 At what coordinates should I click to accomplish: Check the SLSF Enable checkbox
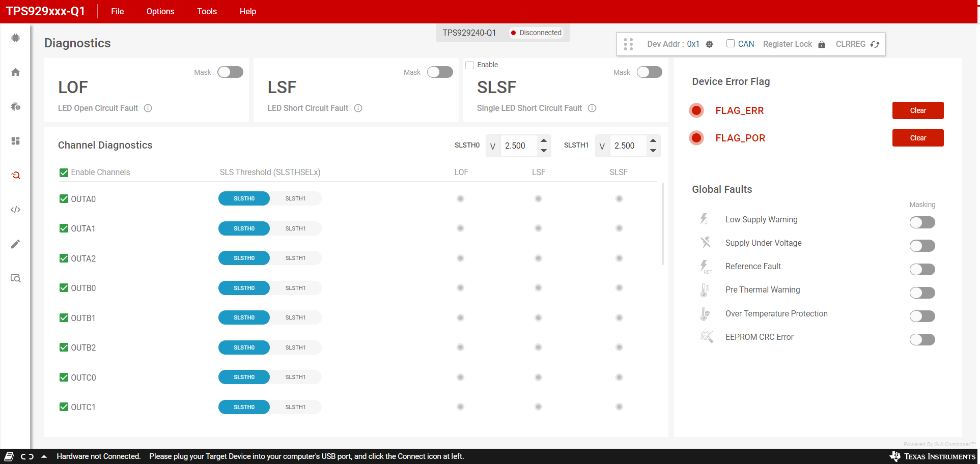point(469,65)
